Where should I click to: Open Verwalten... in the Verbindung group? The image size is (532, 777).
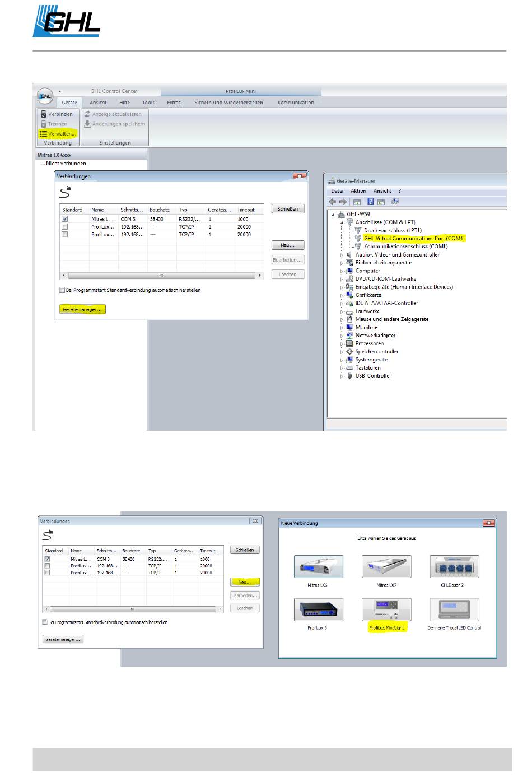tap(57, 134)
